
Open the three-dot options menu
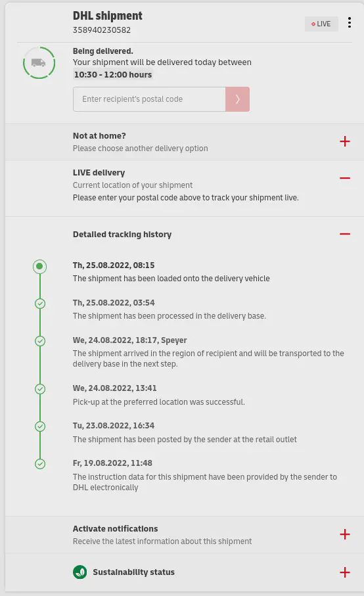click(349, 23)
